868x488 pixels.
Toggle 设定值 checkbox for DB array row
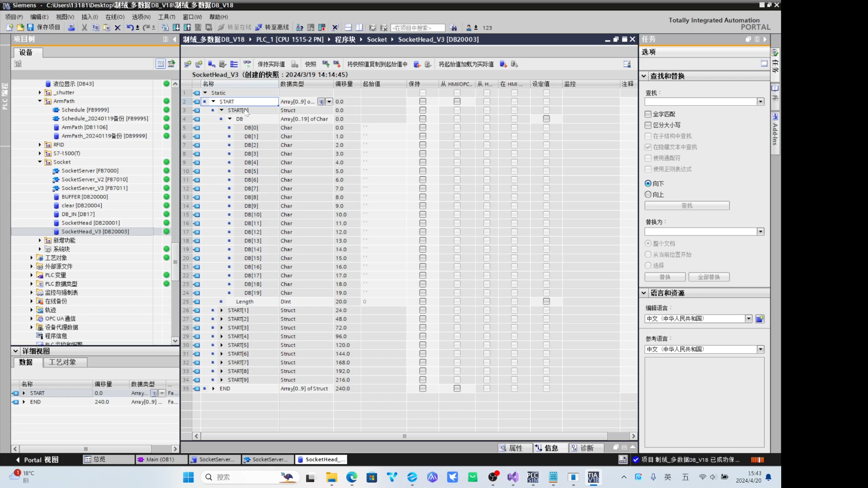point(546,119)
